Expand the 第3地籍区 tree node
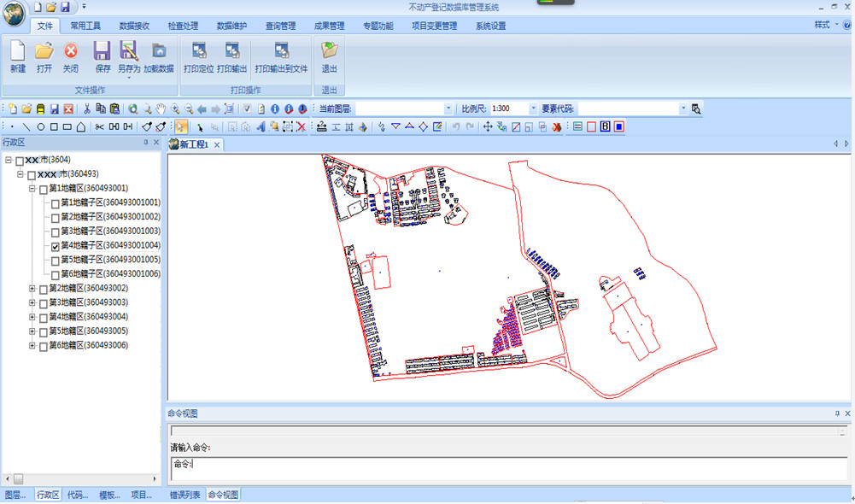 coord(32,302)
